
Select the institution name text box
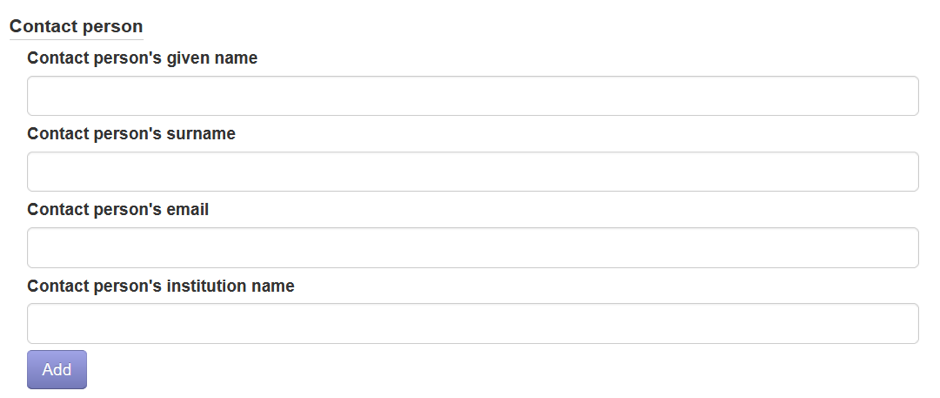pyautogui.click(x=472, y=324)
